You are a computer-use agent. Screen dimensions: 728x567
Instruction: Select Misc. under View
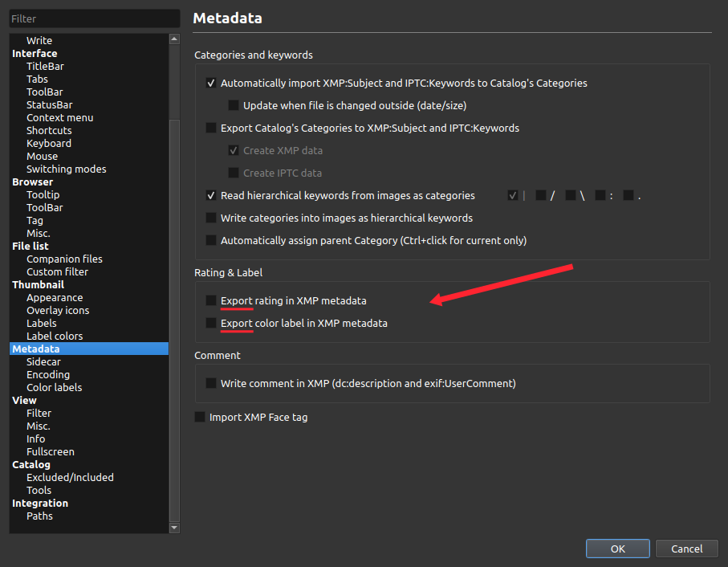tap(38, 426)
